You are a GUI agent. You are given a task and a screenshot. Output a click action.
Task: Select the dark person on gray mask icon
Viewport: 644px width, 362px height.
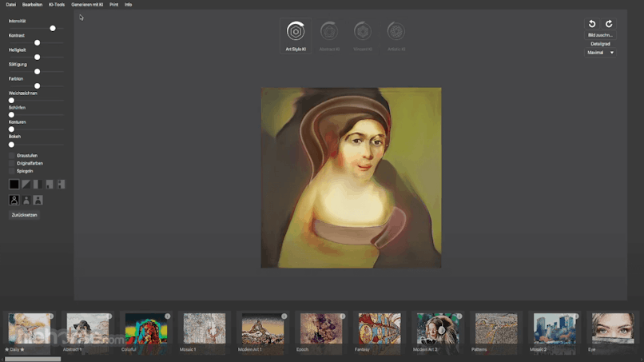click(38, 200)
